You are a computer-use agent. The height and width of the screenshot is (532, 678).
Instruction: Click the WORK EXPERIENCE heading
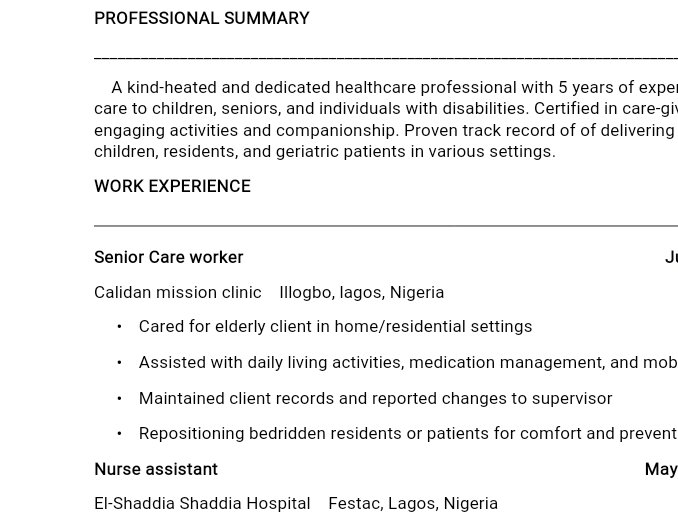[172, 186]
